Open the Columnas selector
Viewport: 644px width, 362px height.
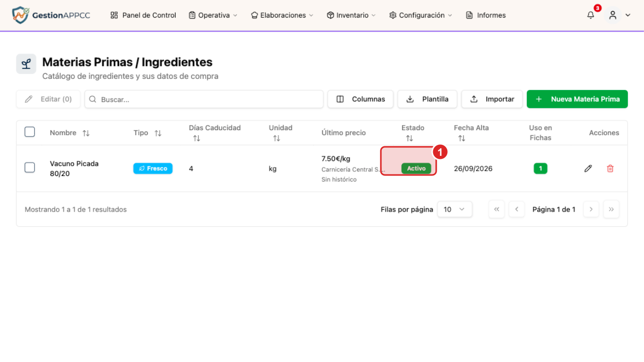pyautogui.click(x=360, y=99)
